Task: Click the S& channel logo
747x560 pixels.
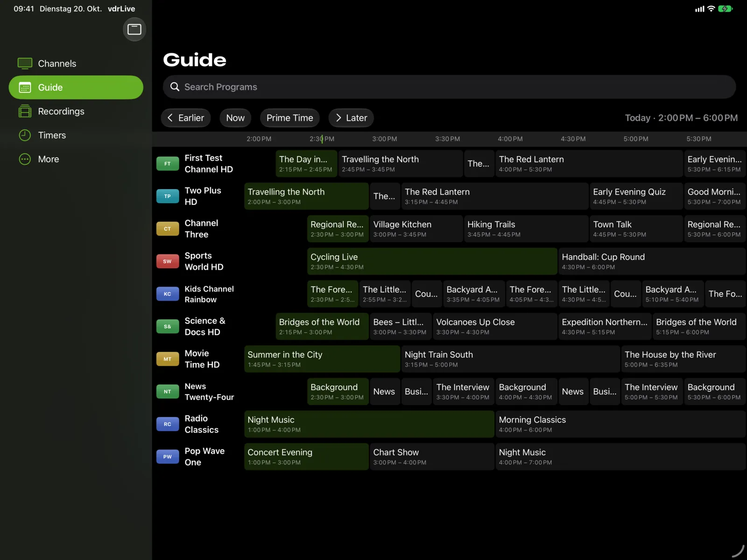Action: [168, 327]
